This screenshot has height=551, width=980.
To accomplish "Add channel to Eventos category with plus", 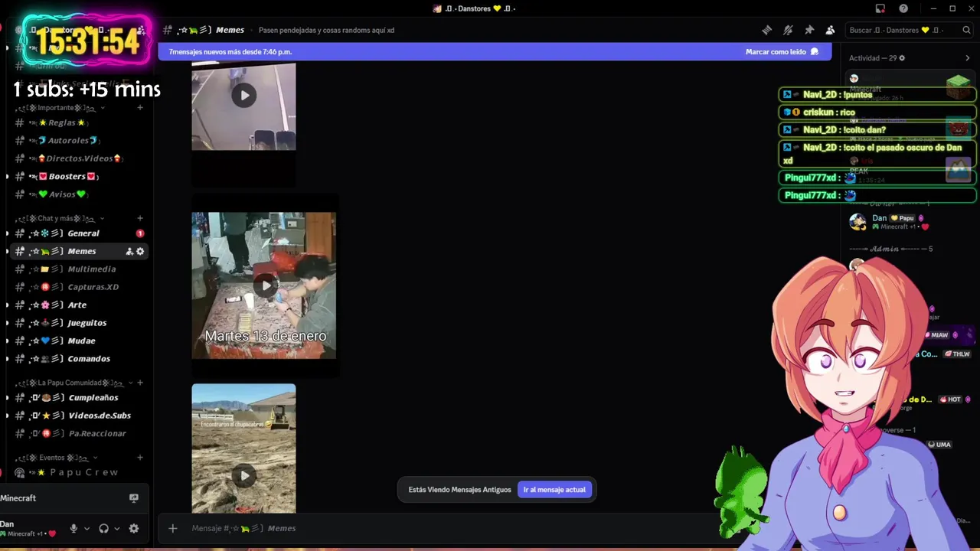I will coord(140,458).
